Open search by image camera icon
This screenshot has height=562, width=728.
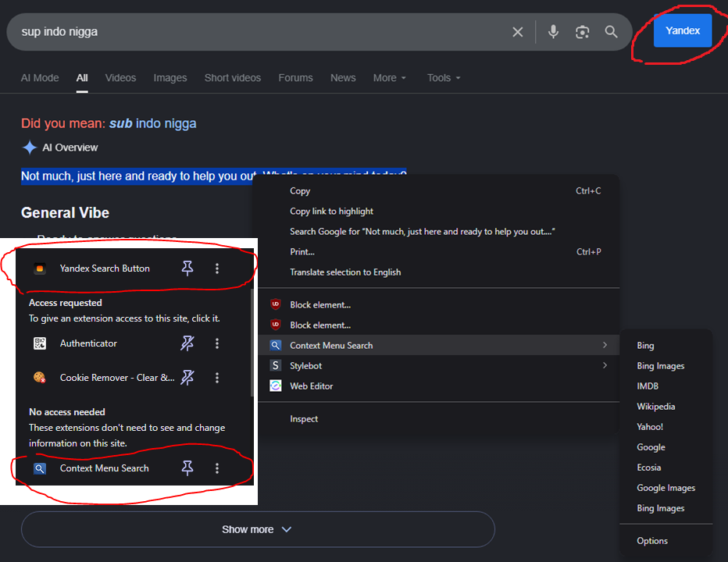(x=582, y=32)
